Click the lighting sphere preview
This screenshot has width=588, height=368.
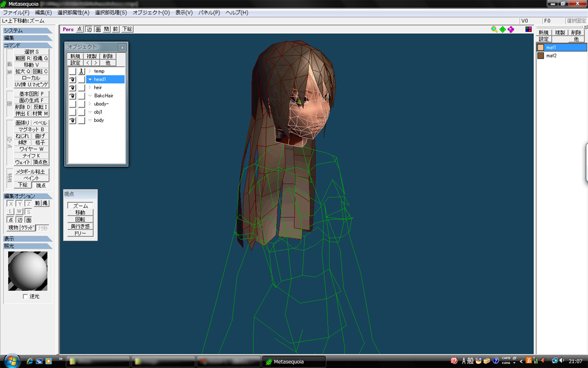click(x=28, y=271)
